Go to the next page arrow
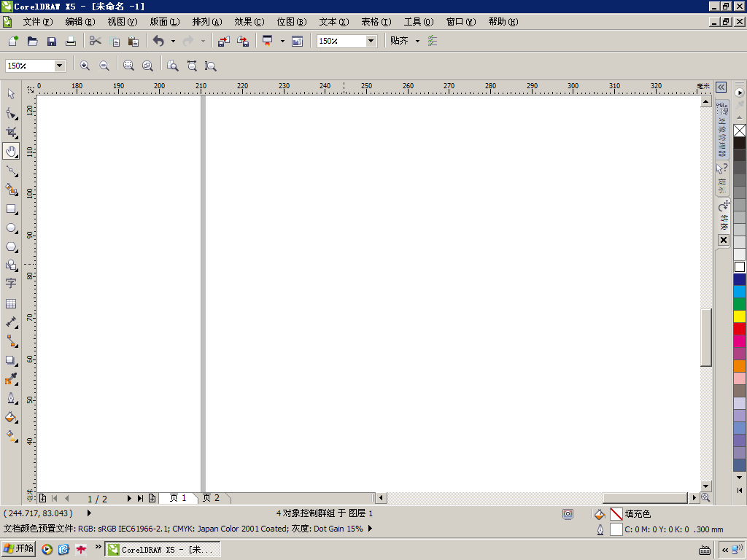Image resolution: width=747 pixels, height=560 pixels. pyautogui.click(x=129, y=498)
